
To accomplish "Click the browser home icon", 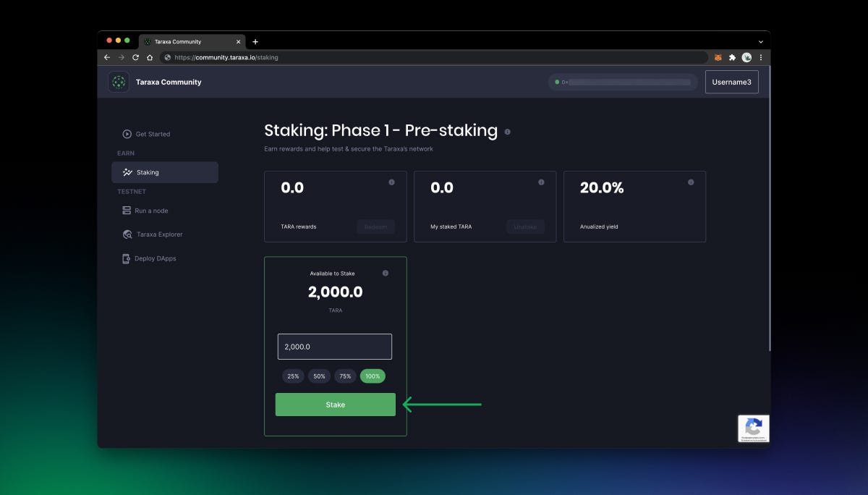I will (150, 57).
